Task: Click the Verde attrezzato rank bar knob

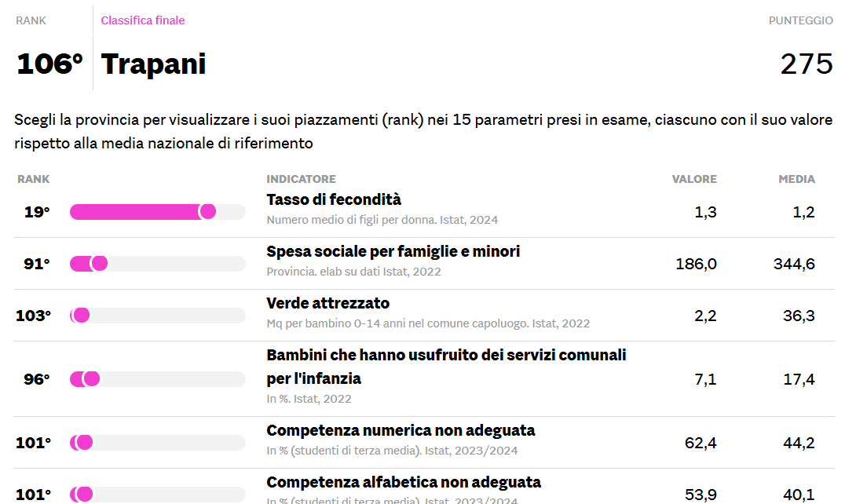Action: [81, 316]
